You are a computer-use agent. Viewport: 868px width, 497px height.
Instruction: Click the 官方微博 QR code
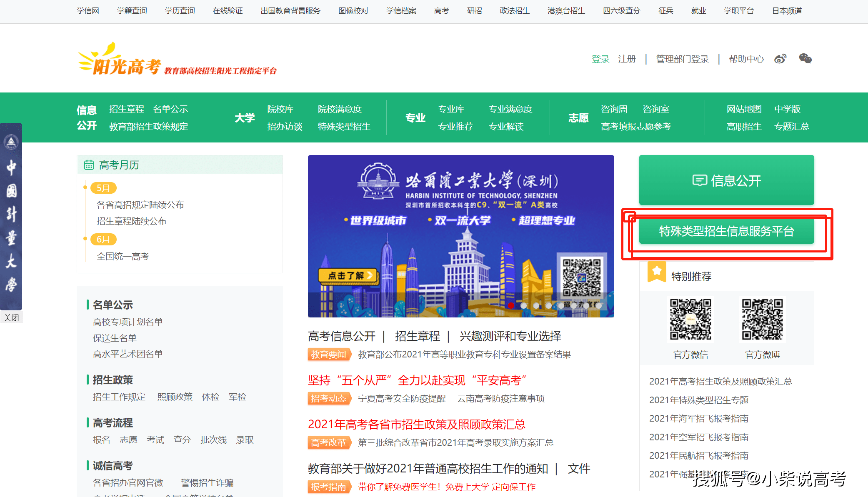pyautogui.click(x=762, y=319)
